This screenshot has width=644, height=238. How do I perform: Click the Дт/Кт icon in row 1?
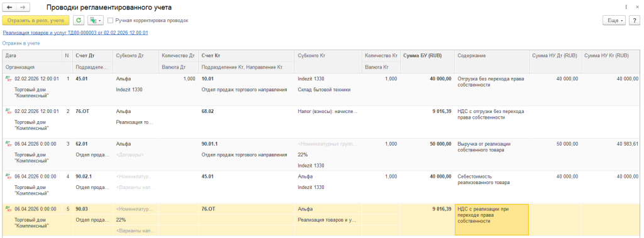point(8,78)
